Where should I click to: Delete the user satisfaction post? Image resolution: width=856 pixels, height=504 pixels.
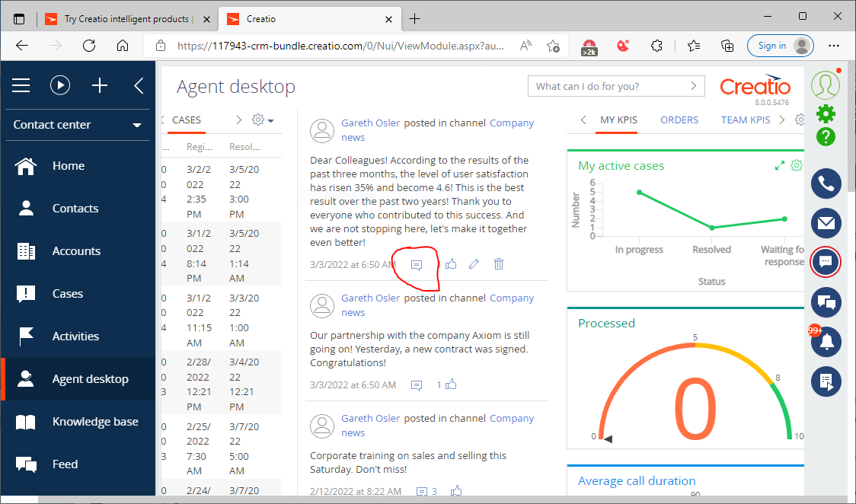pos(498,264)
